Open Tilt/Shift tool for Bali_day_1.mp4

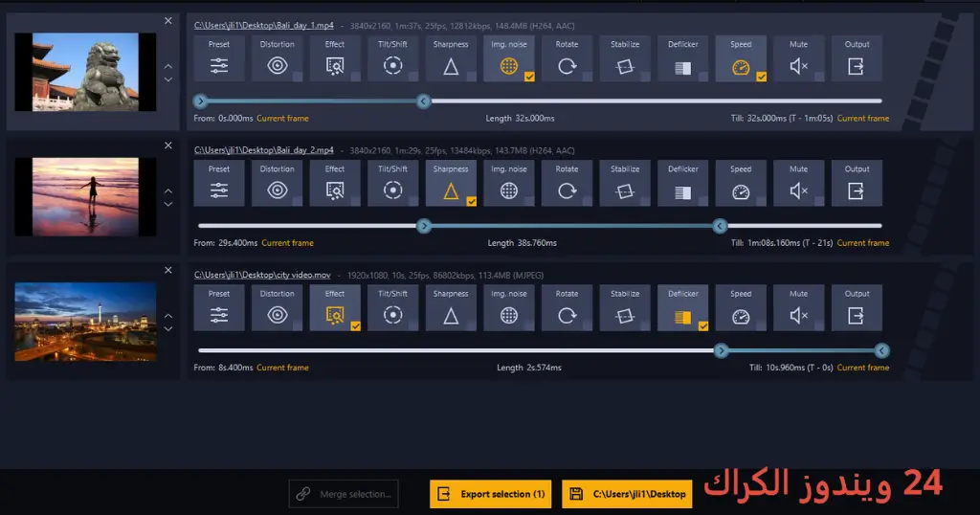[x=392, y=58]
